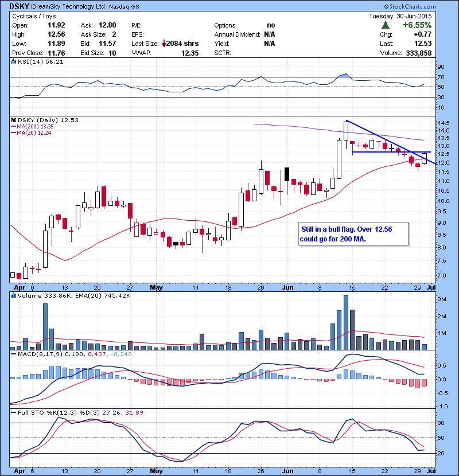Image resolution: width=459 pixels, height=476 pixels.
Task: Click the red down arrow before 2084 shrs
Action: pyautogui.click(x=164, y=44)
